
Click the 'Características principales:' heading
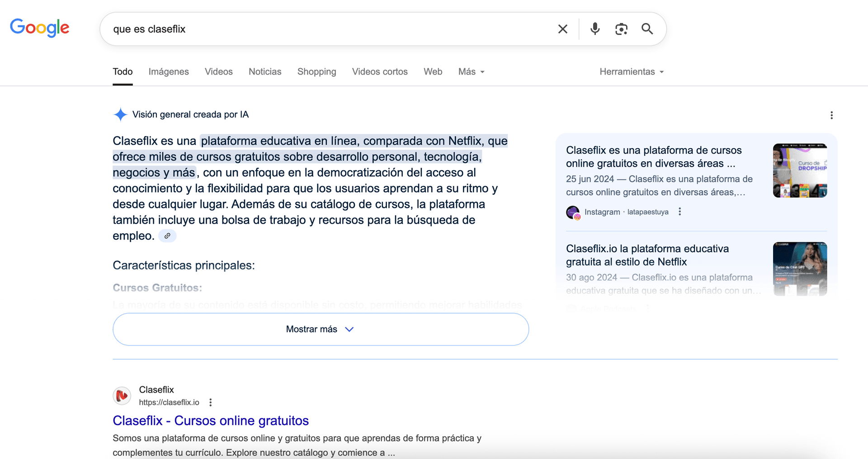(184, 265)
